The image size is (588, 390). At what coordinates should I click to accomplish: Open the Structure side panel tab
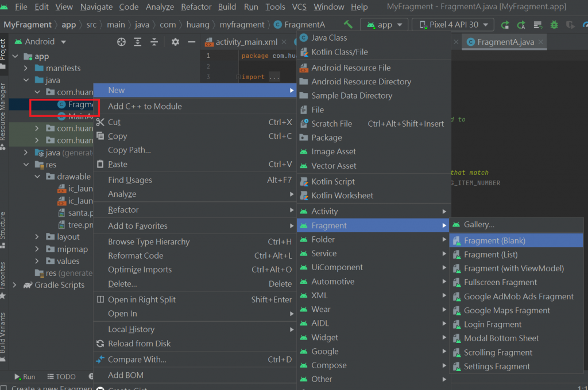[x=3, y=230]
